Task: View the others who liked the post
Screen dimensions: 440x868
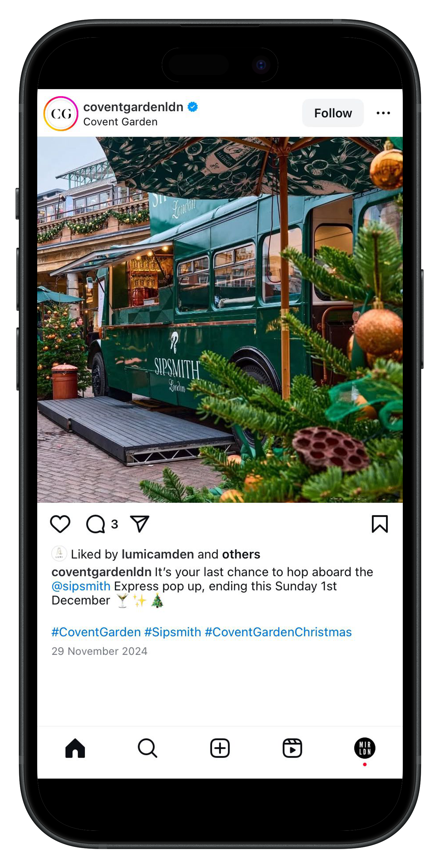Action: tap(241, 554)
